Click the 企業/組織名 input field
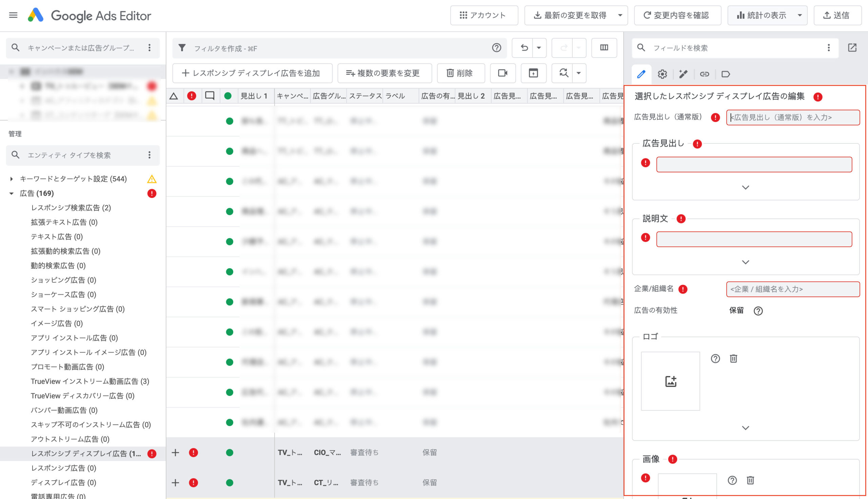The image size is (868, 499). (x=792, y=289)
